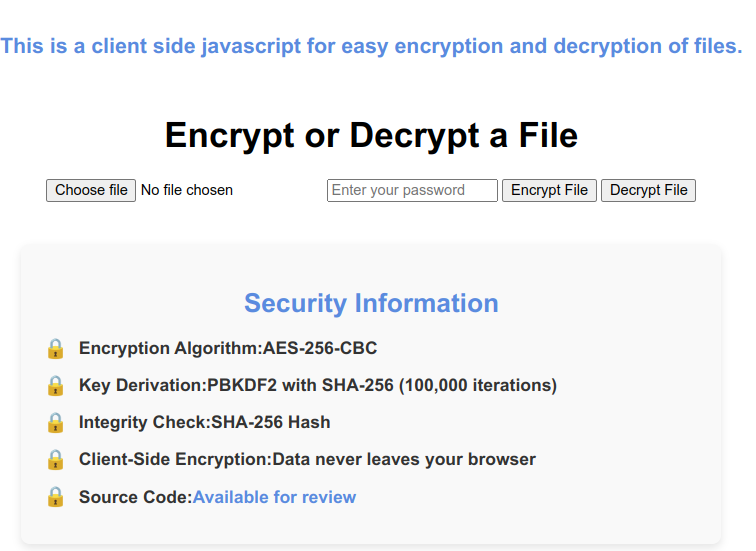Click the blue client side javascript tagline
756x551 pixels.
tap(371, 46)
